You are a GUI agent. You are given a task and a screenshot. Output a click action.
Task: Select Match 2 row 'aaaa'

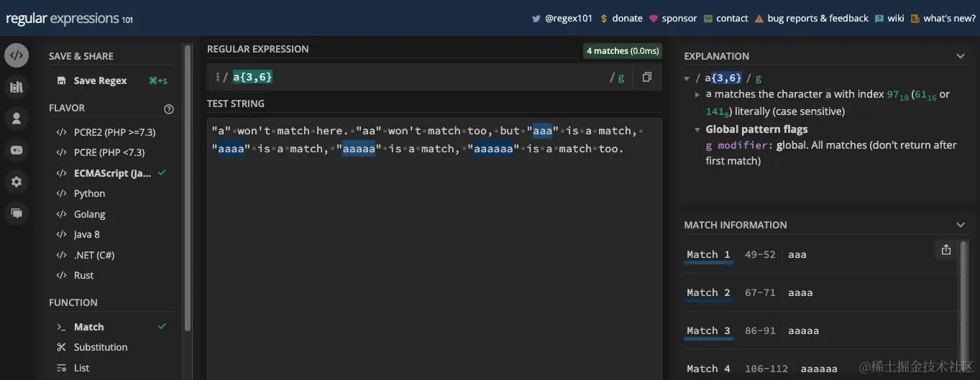tap(820, 292)
